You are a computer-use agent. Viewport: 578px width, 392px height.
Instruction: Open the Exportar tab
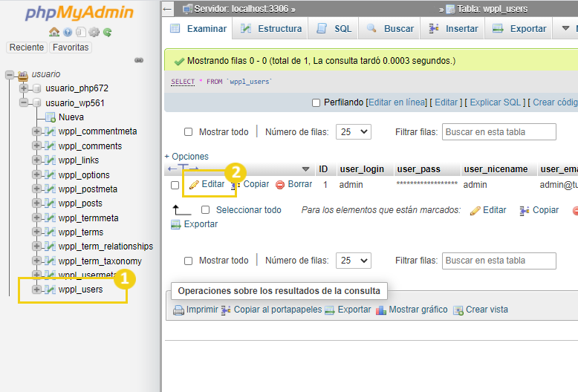(519, 28)
